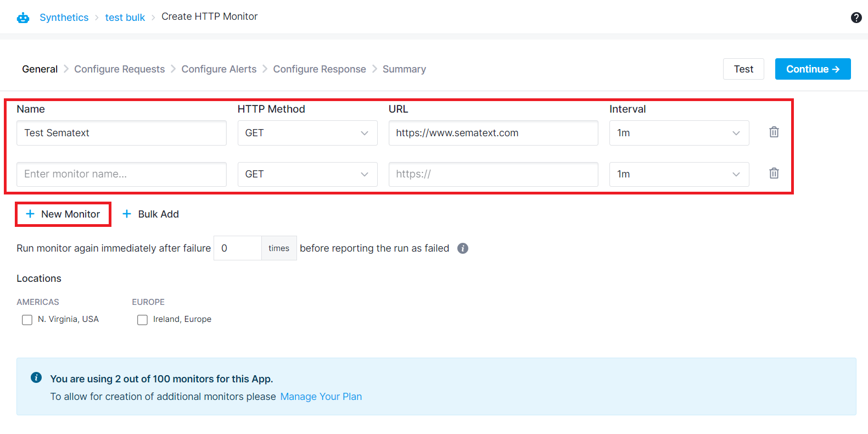Go to the General step
The height and width of the screenshot is (434, 868).
40,69
